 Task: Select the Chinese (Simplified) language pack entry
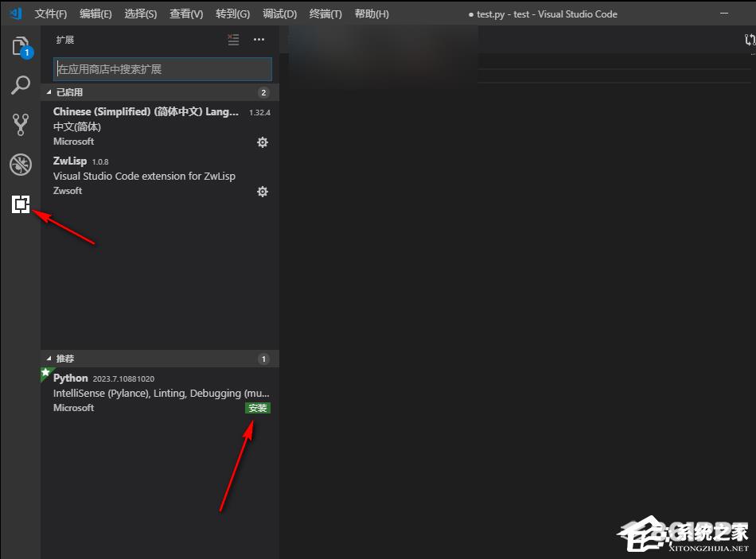pos(160,126)
